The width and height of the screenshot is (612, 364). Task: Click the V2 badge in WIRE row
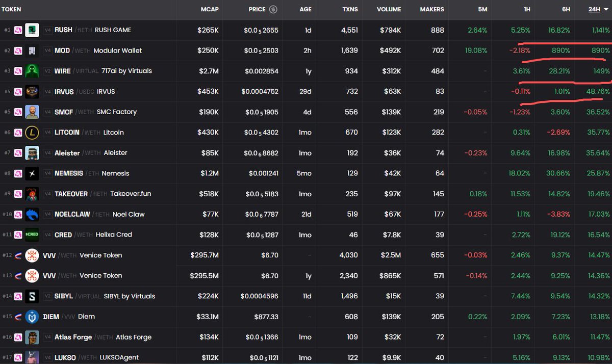tap(47, 71)
